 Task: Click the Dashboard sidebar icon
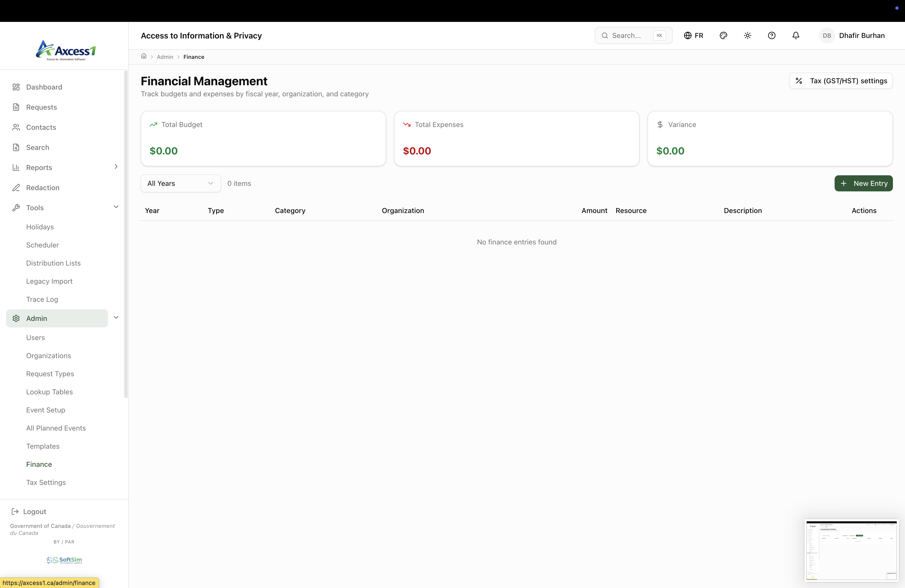click(16, 87)
